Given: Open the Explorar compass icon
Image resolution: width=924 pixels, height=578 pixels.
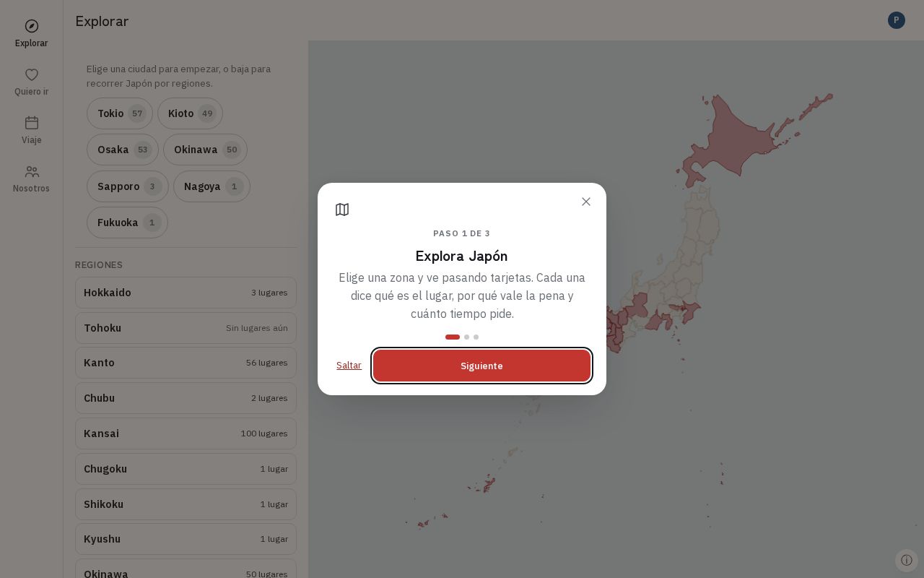Looking at the screenshot, I should pos(32,26).
